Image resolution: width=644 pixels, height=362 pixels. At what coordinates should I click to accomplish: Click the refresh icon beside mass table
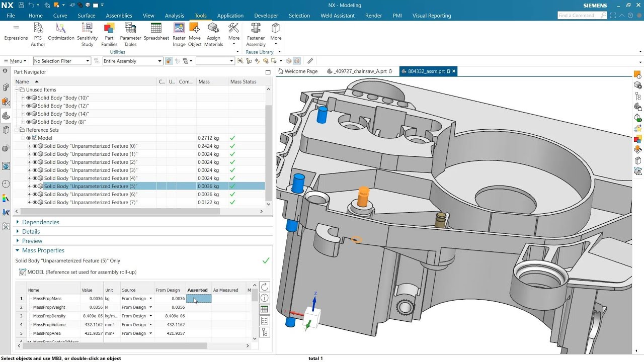coord(265,287)
